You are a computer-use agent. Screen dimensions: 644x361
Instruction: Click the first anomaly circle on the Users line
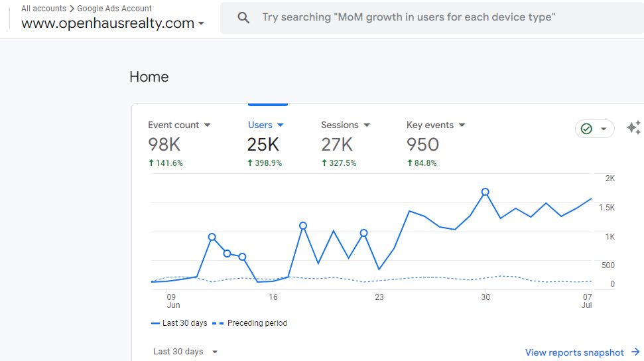(x=212, y=237)
